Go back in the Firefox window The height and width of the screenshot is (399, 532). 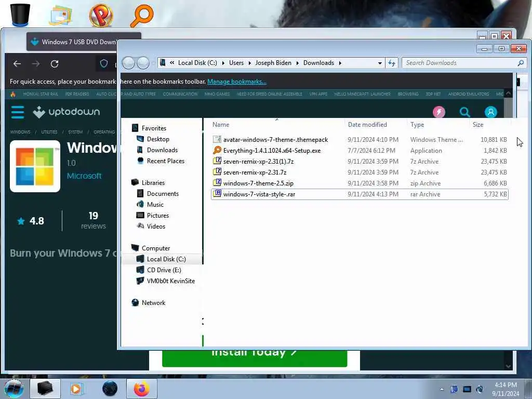(17, 64)
